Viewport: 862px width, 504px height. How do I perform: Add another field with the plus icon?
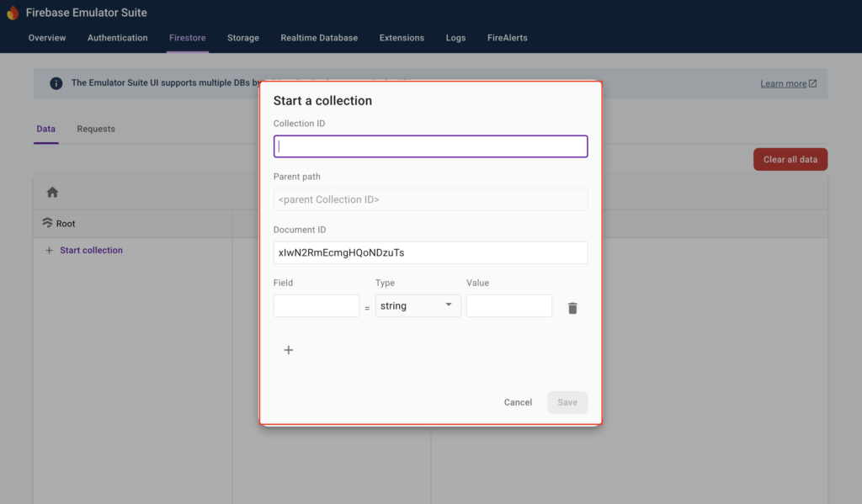[x=289, y=350]
